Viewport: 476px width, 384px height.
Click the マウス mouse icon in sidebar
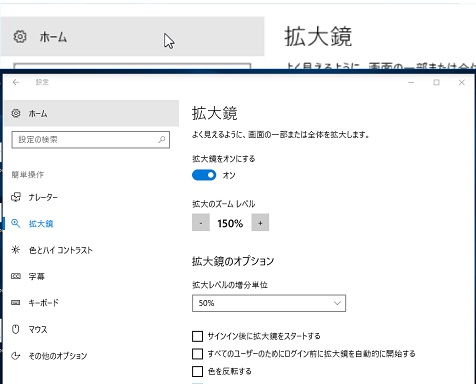pos(16,329)
